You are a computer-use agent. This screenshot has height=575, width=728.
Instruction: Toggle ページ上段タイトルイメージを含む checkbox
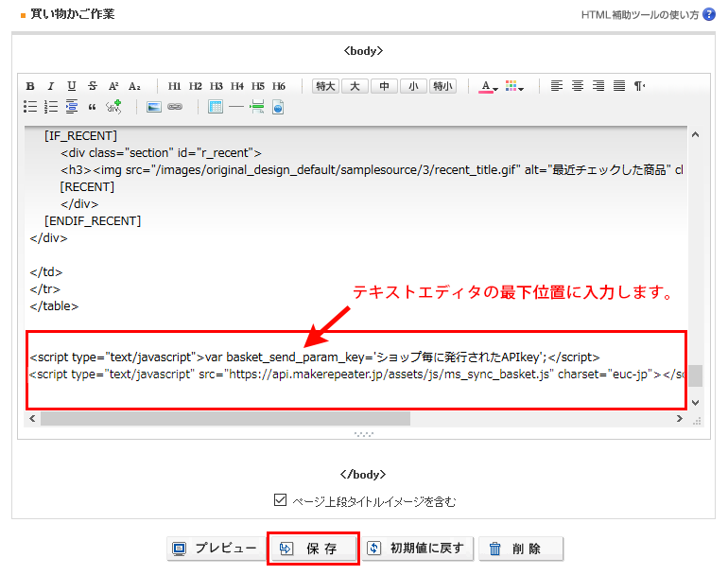click(279, 500)
